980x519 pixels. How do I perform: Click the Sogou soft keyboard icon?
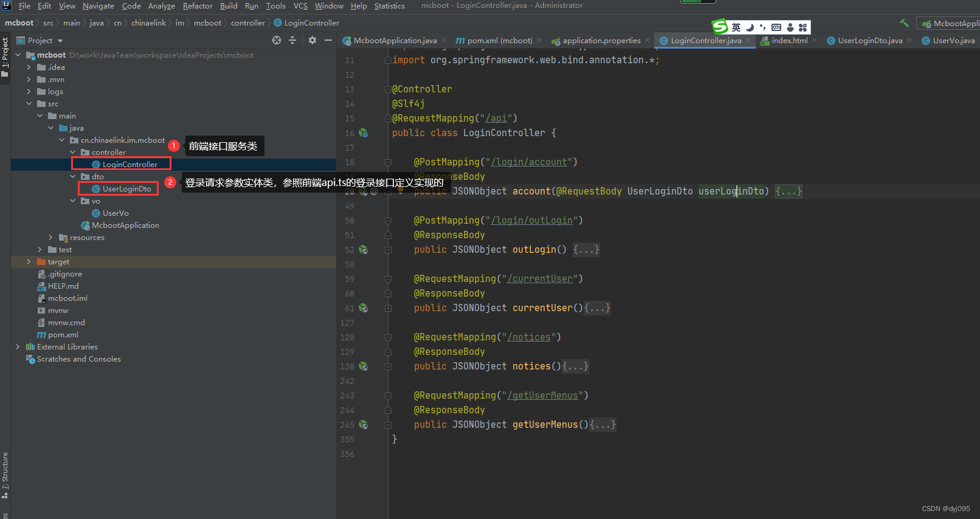(776, 27)
